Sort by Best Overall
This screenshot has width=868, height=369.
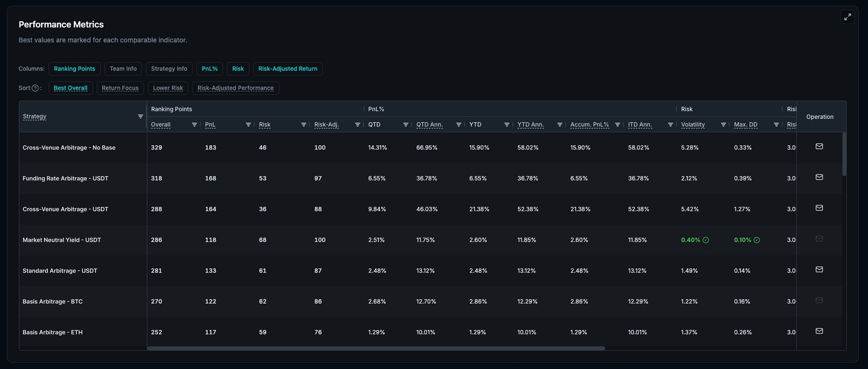point(71,88)
